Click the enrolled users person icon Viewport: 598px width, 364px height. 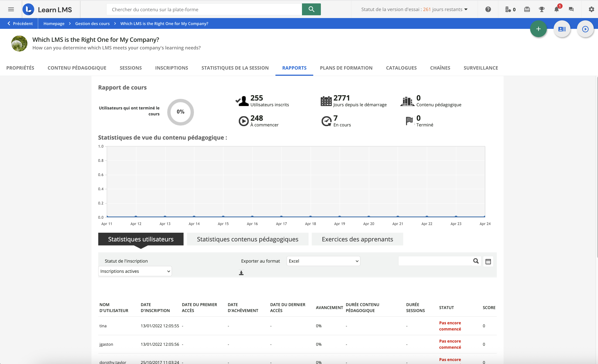coord(242,101)
